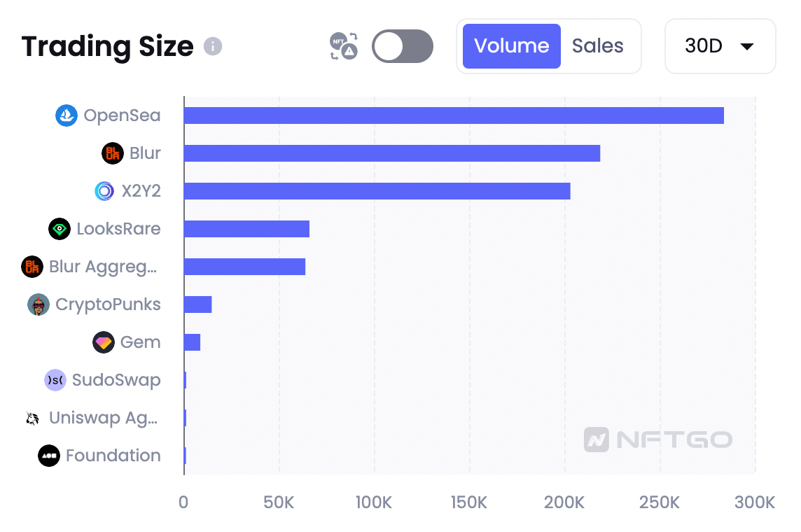Click the dropdown arrow next to 30D
This screenshot has height=532, width=801.
[x=747, y=46]
